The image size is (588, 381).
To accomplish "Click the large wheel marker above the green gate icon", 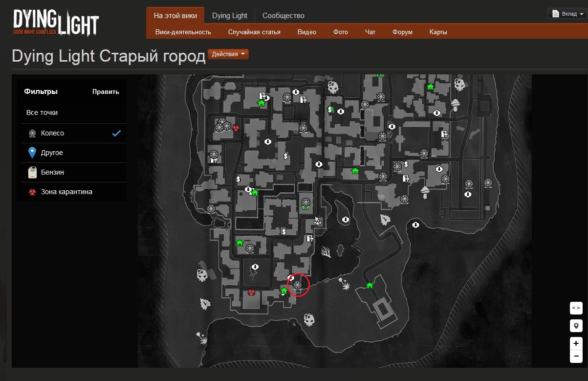I will click(306, 201).
